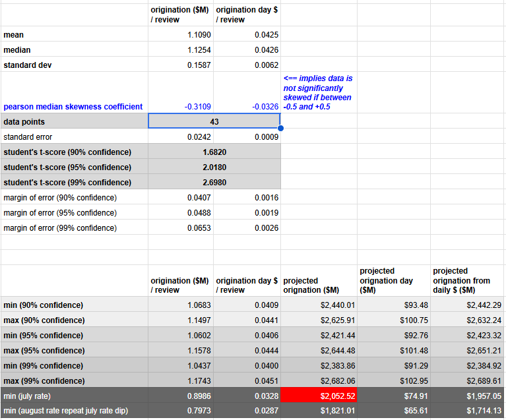Image resolution: width=506 pixels, height=420 pixels.
Task: Click the min (99% confidence) label
Action: click(x=44, y=365)
